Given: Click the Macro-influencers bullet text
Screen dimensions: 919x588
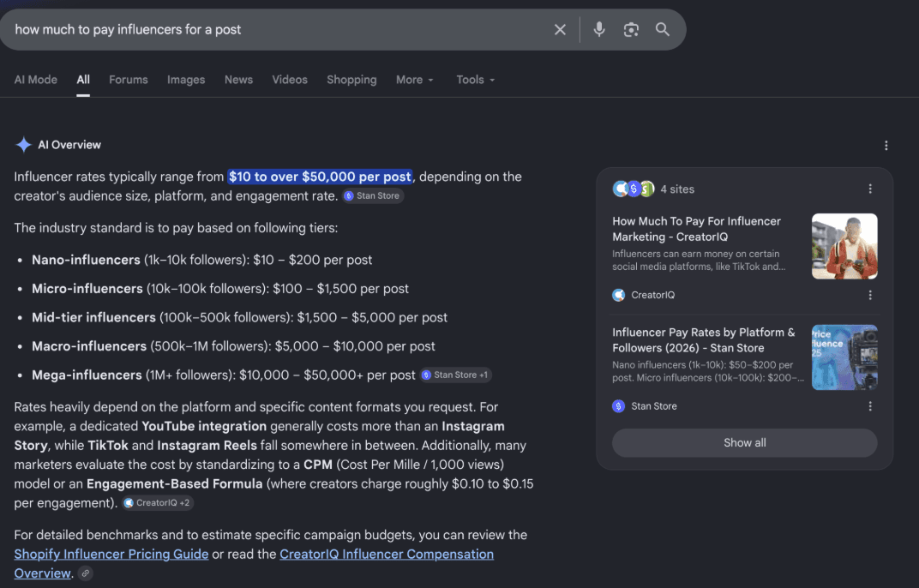Looking at the screenshot, I should [233, 346].
